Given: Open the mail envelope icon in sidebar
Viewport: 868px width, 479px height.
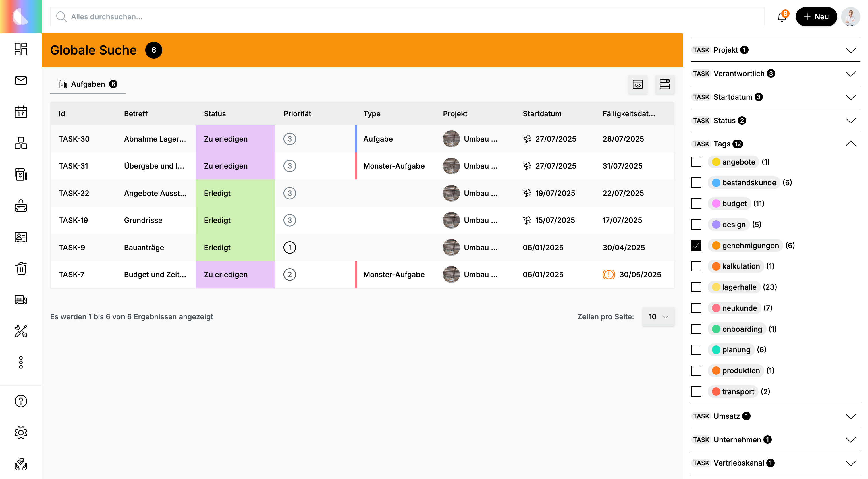Looking at the screenshot, I should pyautogui.click(x=21, y=80).
